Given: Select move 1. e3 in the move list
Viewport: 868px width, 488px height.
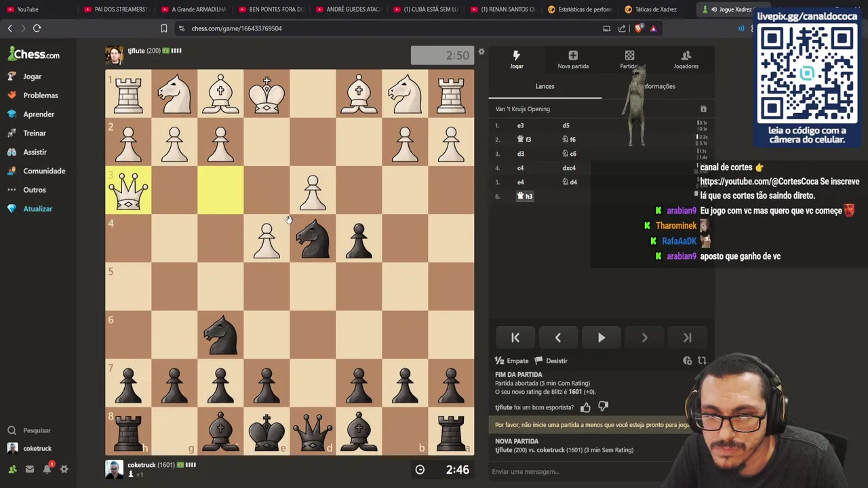Looking at the screenshot, I should (x=521, y=125).
